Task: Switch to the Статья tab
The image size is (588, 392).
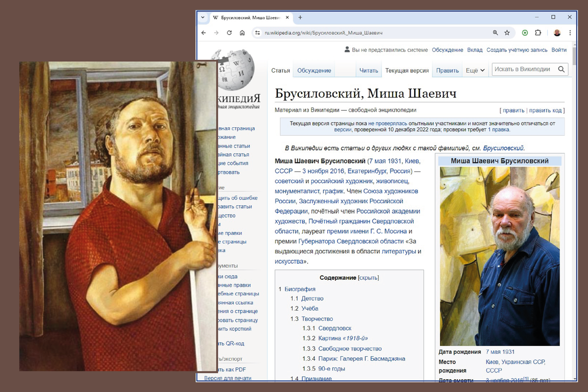Action: (281, 71)
